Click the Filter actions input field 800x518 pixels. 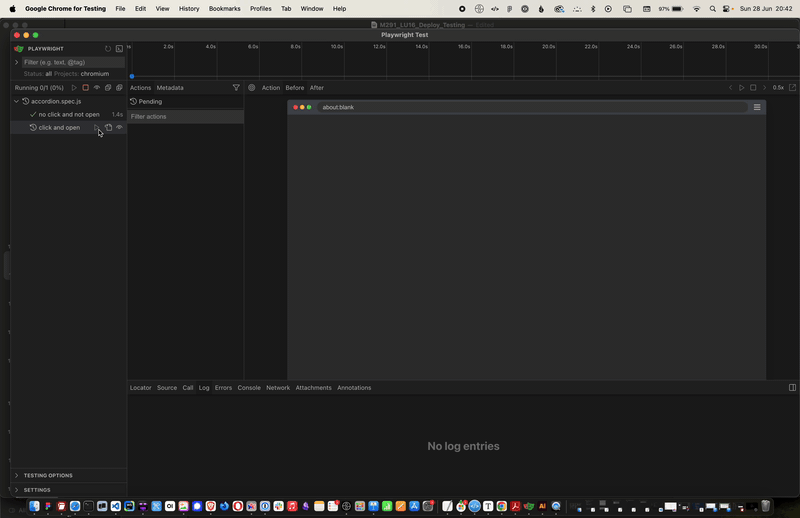pyautogui.click(x=185, y=117)
